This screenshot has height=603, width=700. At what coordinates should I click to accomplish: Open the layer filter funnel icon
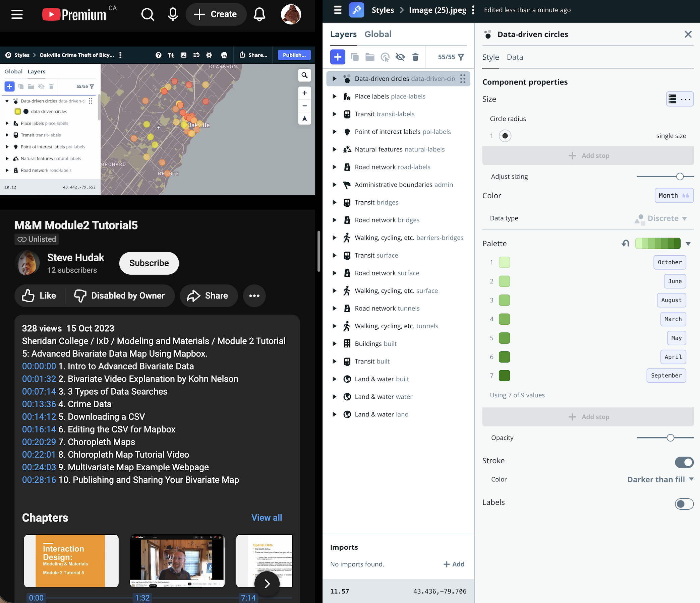point(461,57)
